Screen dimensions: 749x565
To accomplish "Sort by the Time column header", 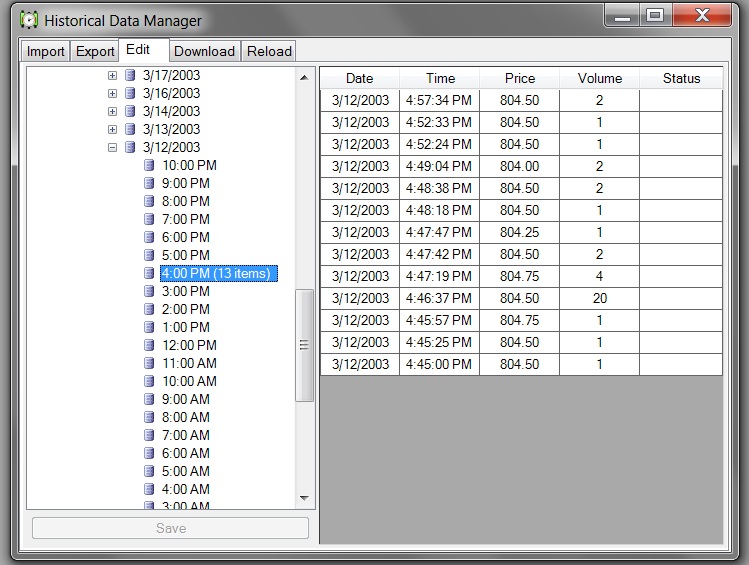I will coord(440,78).
